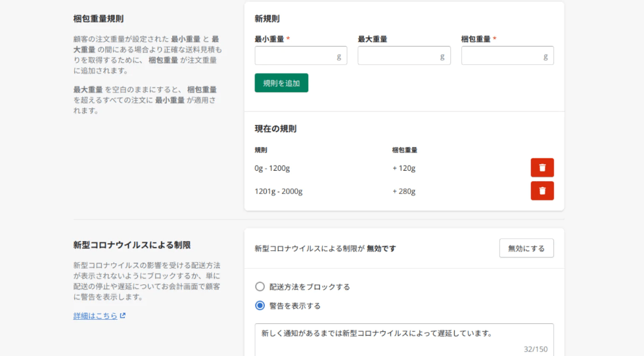644x356 pixels.
Task: Click the 32/150 character counter
Action: (x=536, y=349)
